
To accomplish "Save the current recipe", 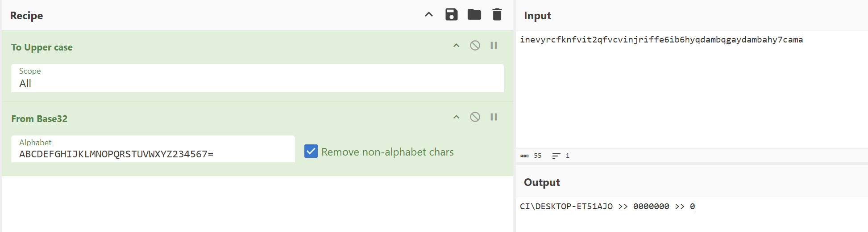I will coord(451,15).
